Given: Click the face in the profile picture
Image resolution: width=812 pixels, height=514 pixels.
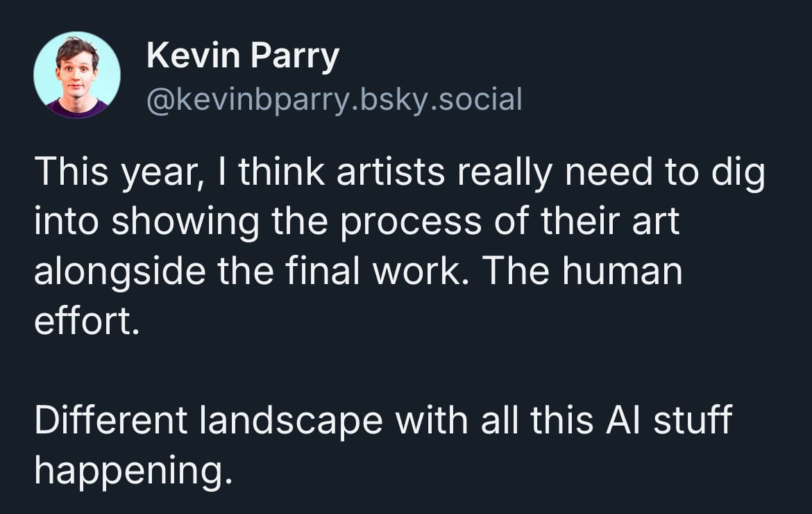Looking at the screenshot, I should (77, 69).
